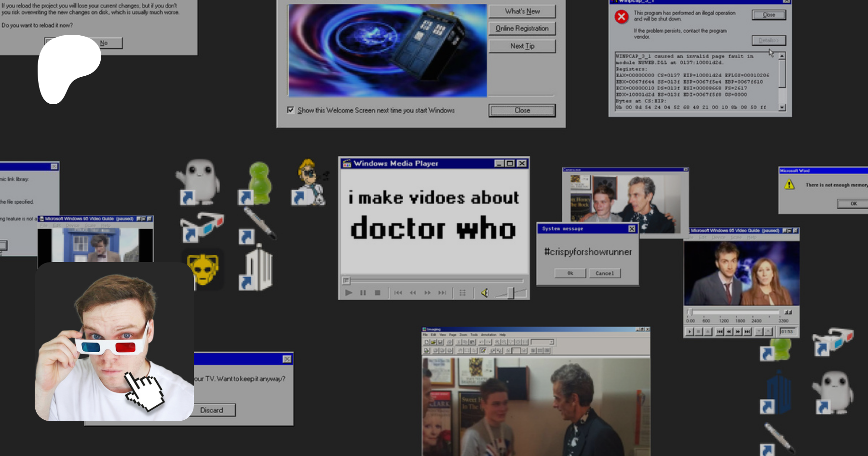Click the open folder icon in Imaging toolbar
868x456 pixels.
434,342
